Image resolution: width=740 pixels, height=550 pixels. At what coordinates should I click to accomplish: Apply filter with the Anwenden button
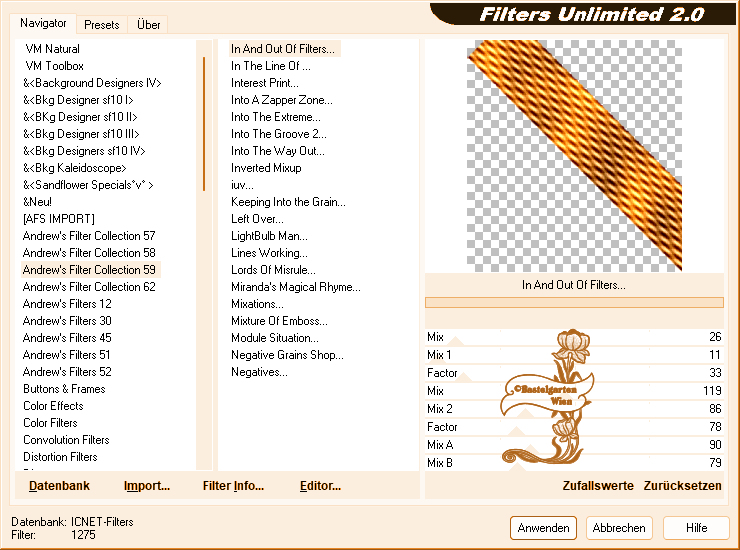543,528
